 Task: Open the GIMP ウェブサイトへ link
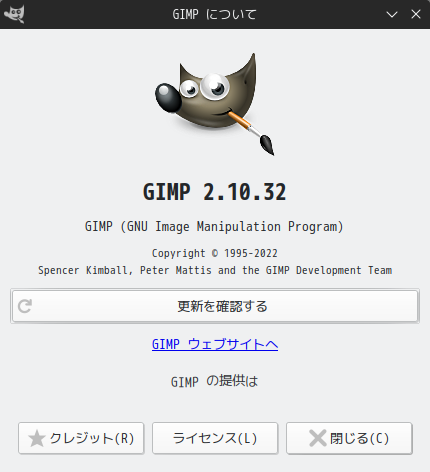tap(215, 344)
